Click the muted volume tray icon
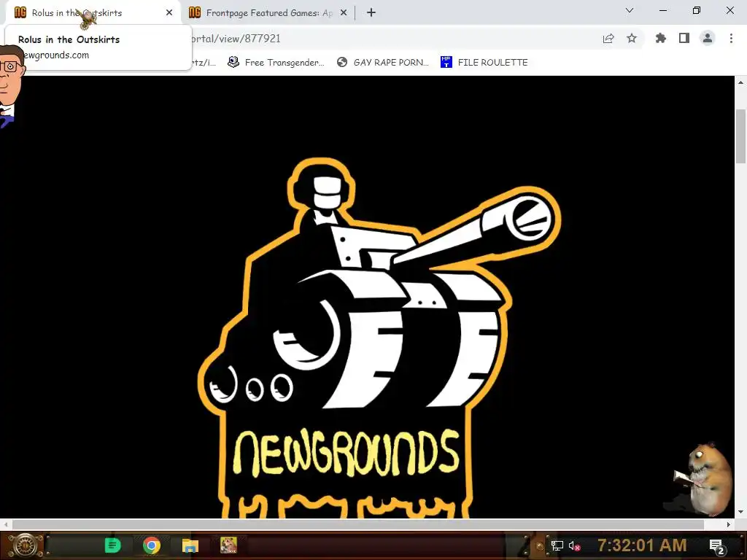The width and height of the screenshot is (747, 560). pyautogui.click(x=575, y=545)
